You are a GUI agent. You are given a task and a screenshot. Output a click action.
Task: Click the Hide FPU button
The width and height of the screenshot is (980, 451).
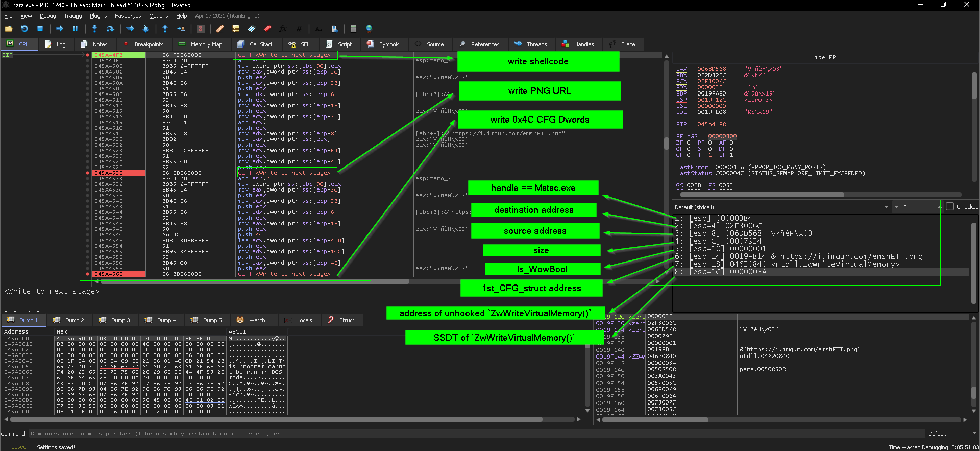click(825, 57)
